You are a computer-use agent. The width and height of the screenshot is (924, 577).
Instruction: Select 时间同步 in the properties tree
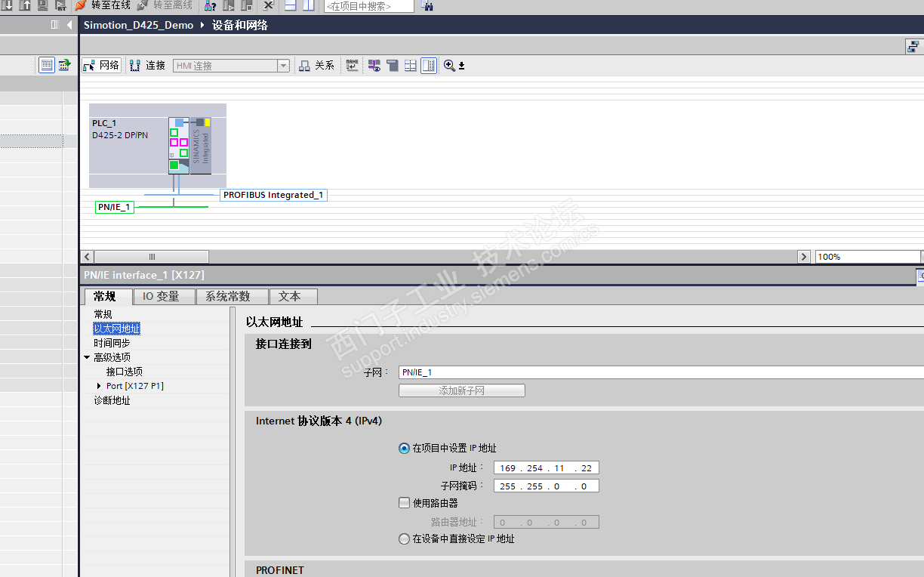pyautogui.click(x=112, y=343)
